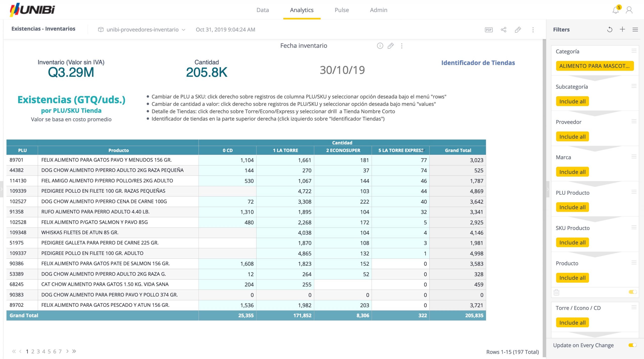Click Include all under the Marca filter

[572, 172]
